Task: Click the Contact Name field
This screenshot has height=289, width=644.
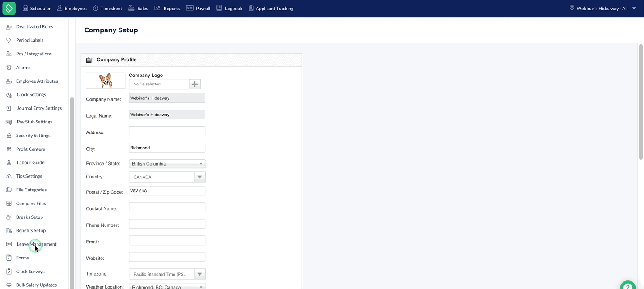Action: (167, 207)
